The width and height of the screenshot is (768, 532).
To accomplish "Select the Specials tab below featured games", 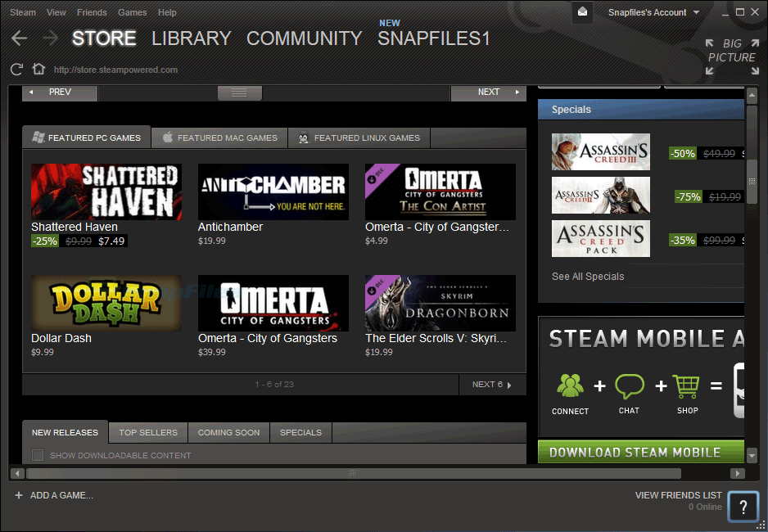I will [x=300, y=433].
